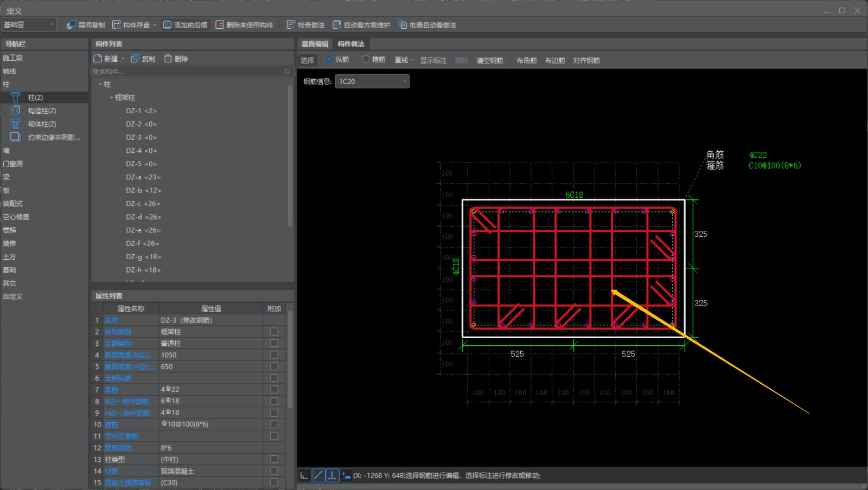Click the C10@100(8*6) stirrup label

pyautogui.click(x=775, y=165)
